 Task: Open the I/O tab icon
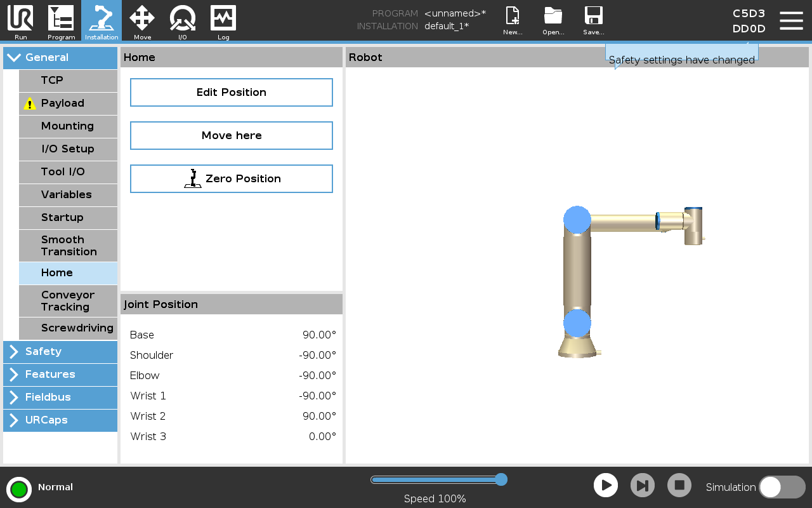click(183, 20)
